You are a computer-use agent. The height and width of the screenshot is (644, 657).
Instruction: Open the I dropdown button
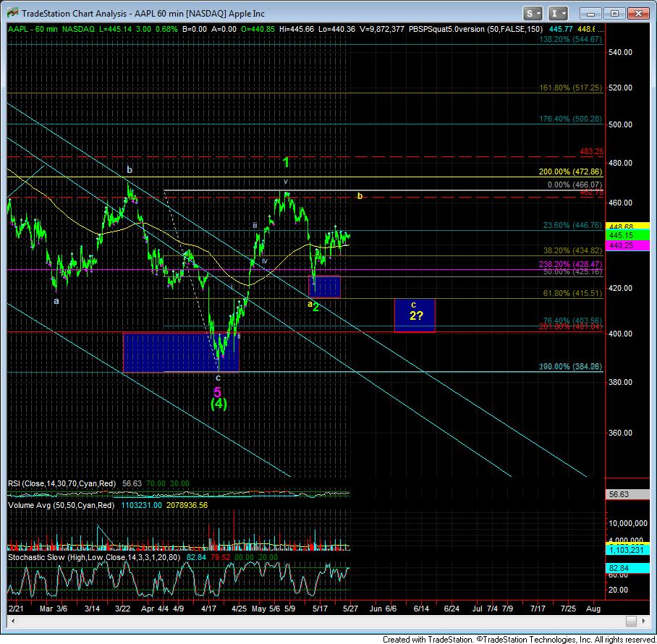(x=557, y=14)
